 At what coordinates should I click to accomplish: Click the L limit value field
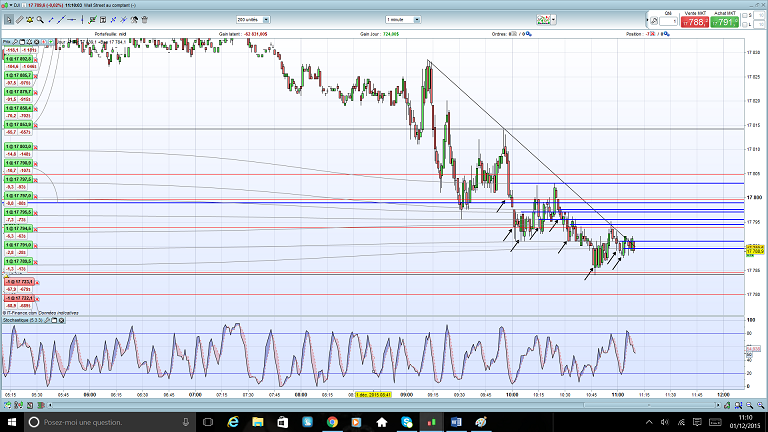tap(758, 24)
